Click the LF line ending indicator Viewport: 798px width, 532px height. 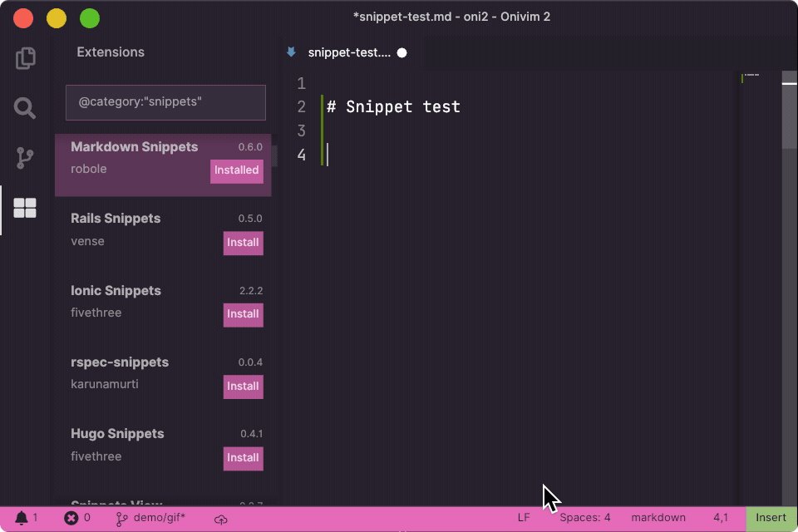point(524,518)
